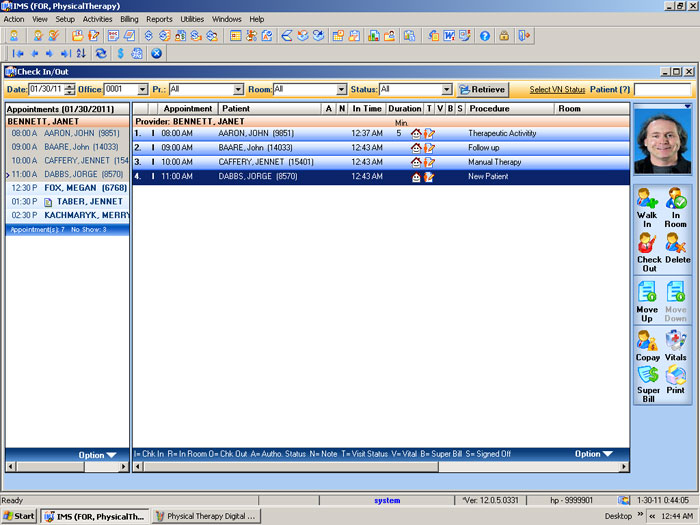Screen dimensions: 700x525
Task: Expand Option menu under appointments list
Action: (x=97, y=455)
